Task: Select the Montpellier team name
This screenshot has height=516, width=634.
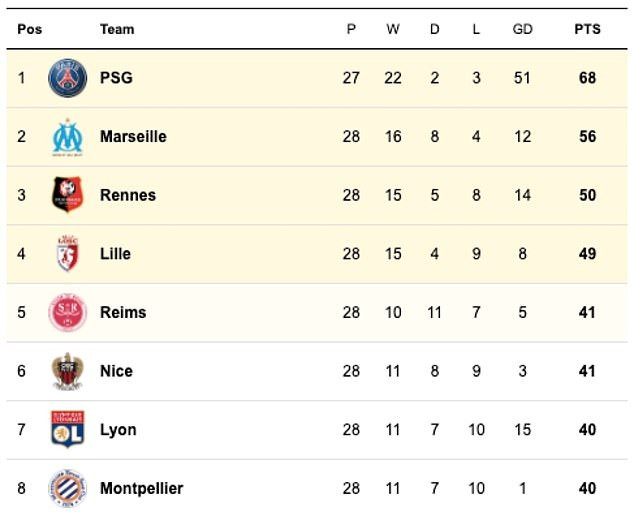Action: point(142,489)
